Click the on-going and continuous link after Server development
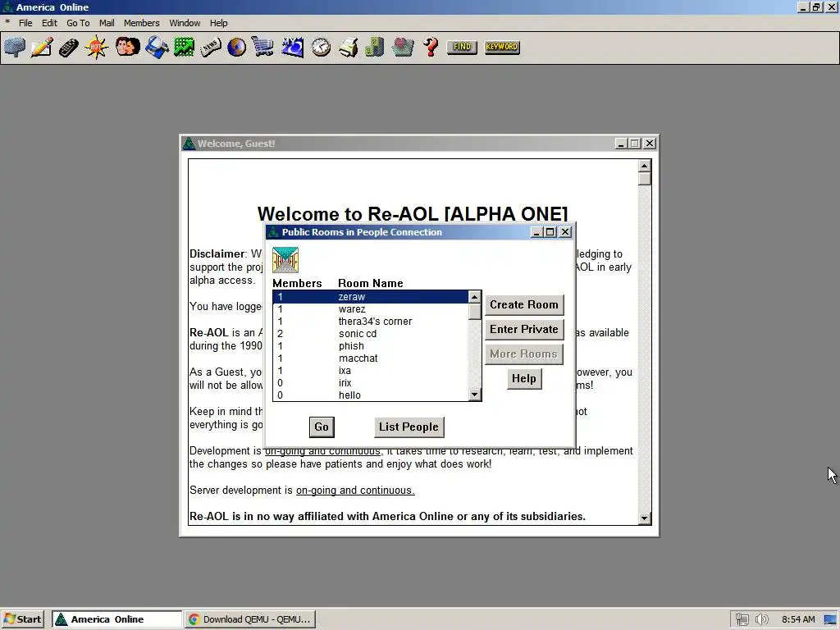The width and height of the screenshot is (840, 630). [355, 491]
